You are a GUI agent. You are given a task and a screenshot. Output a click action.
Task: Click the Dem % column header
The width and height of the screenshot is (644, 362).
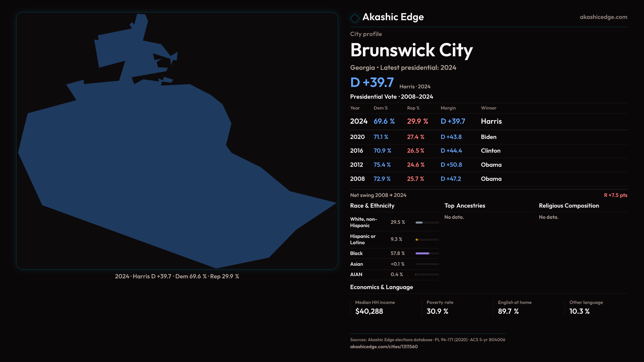tap(380, 108)
